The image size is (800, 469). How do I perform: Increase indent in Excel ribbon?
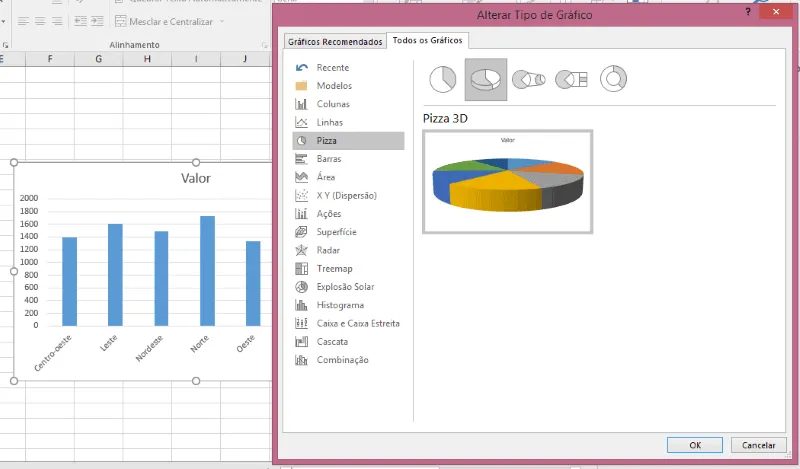pyautogui.click(x=97, y=21)
